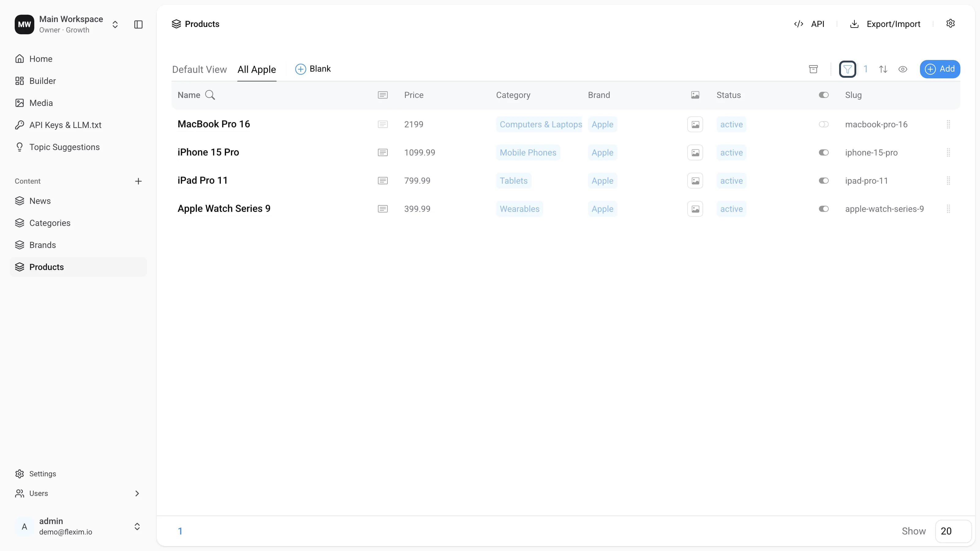Click the active filter count 1
The width and height of the screenshot is (980, 551).
pyautogui.click(x=865, y=69)
